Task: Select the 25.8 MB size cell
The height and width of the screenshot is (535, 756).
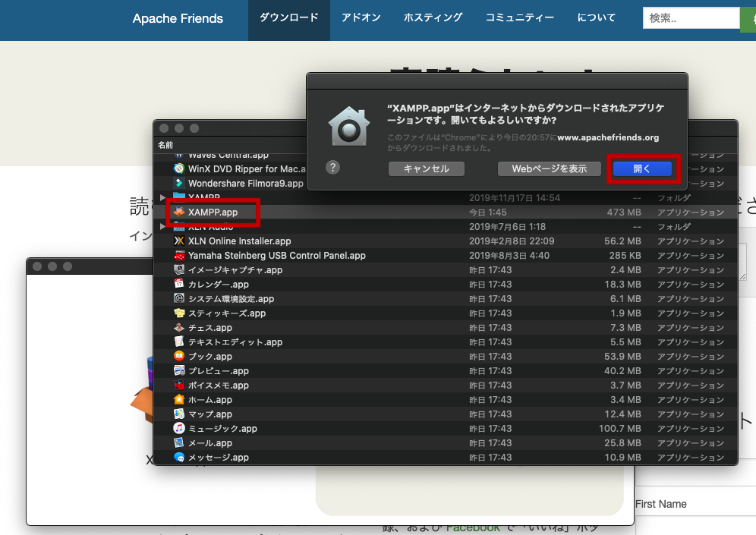Action: (x=623, y=443)
